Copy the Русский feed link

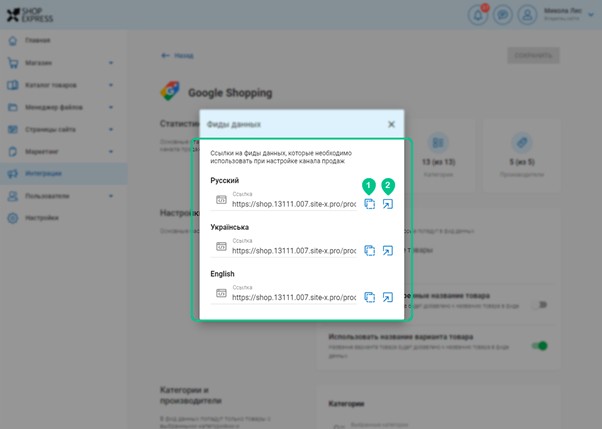(369, 204)
